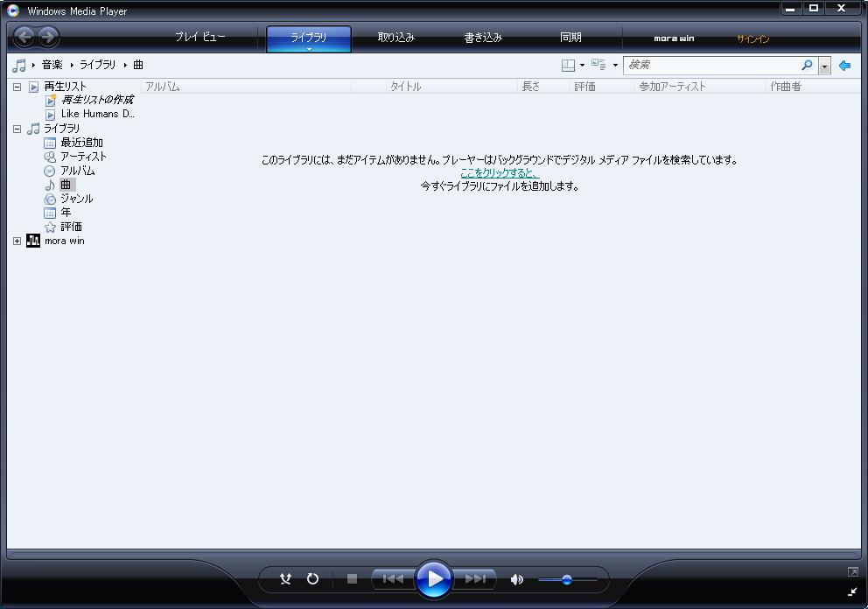Screen dimensions: 868x609
Task: Sort by the 長さ column header
Action: [543, 87]
